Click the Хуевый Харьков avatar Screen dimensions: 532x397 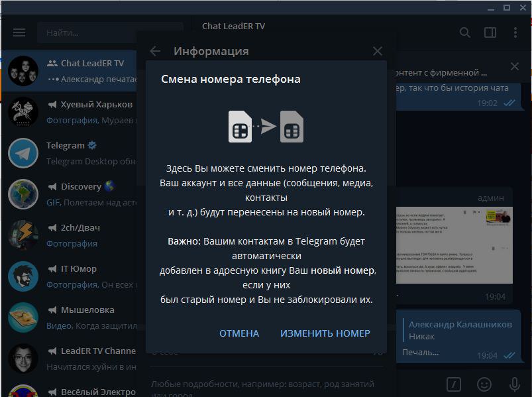click(23, 112)
